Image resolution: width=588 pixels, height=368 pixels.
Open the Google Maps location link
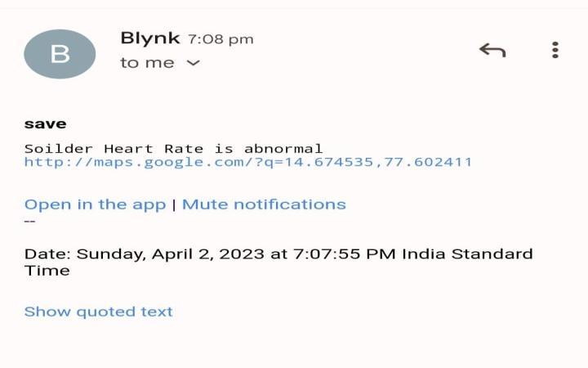tap(248, 162)
